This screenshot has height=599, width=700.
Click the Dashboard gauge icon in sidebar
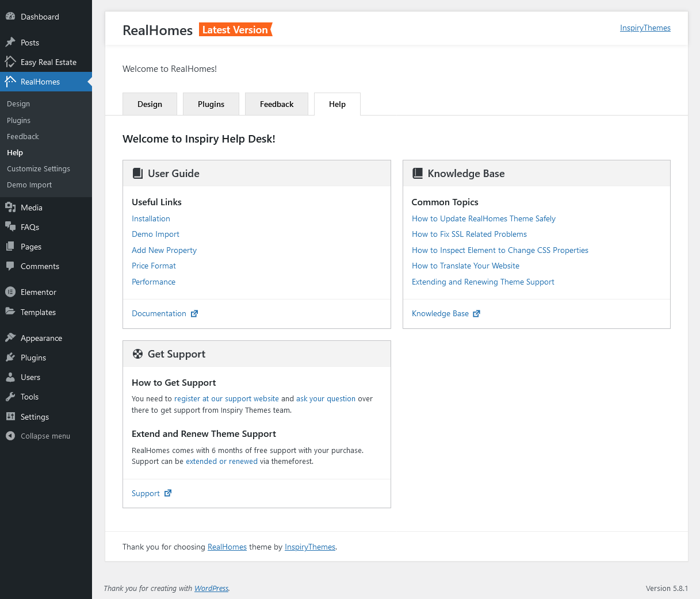point(10,17)
